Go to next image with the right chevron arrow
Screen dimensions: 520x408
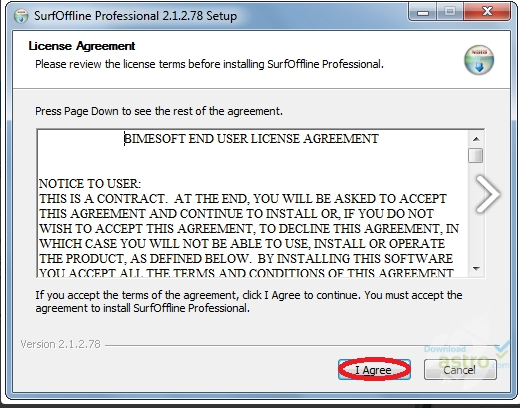488,194
